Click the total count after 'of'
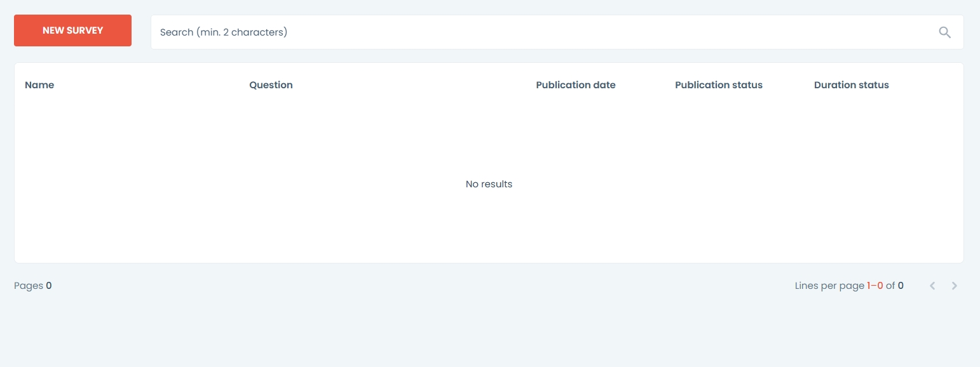 901,286
